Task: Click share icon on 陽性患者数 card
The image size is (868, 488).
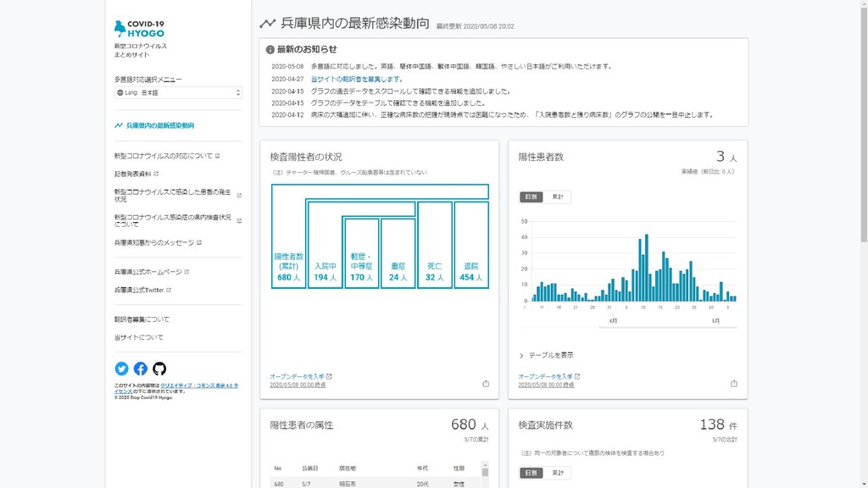Action: point(734,384)
